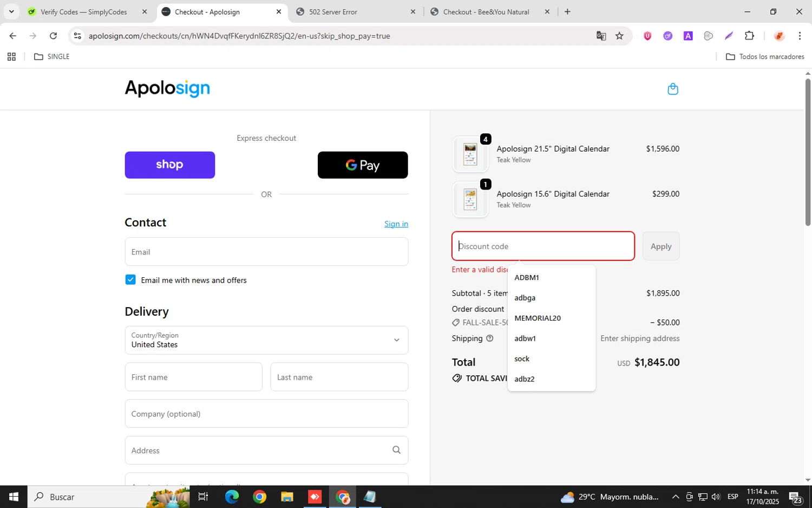Close the 502 Server Error tab

click(413, 11)
